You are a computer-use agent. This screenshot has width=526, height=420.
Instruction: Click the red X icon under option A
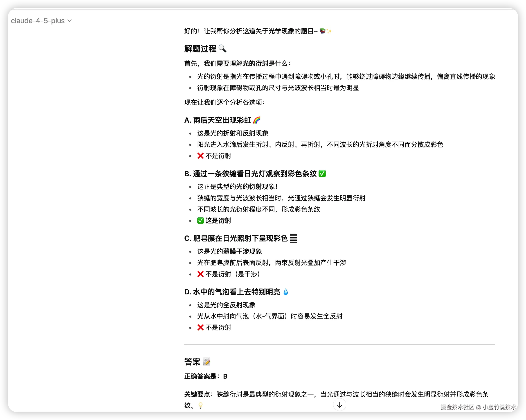tap(200, 156)
